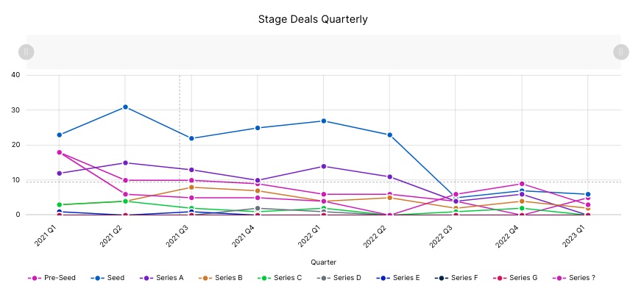Click the Seed data point at 2021 Q2
This screenshot has height=297, width=644.
tap(125, 107)
